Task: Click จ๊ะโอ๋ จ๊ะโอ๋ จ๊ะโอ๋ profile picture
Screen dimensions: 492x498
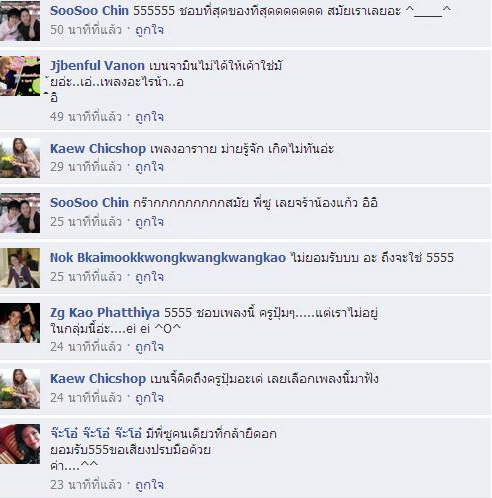Action: click(x=20, y=444)
